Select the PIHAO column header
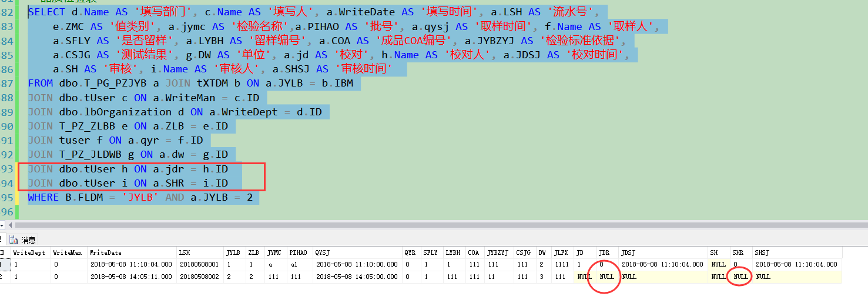The image size is (868, 306). pos(300,253)
